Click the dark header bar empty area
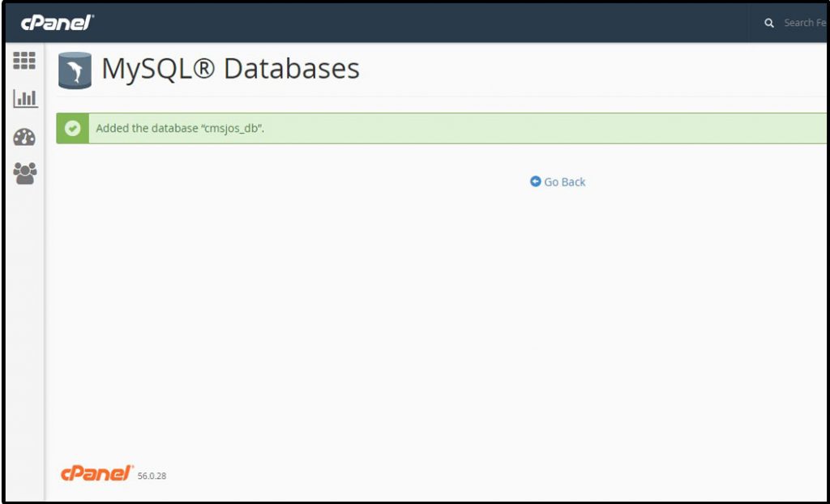 423,23
